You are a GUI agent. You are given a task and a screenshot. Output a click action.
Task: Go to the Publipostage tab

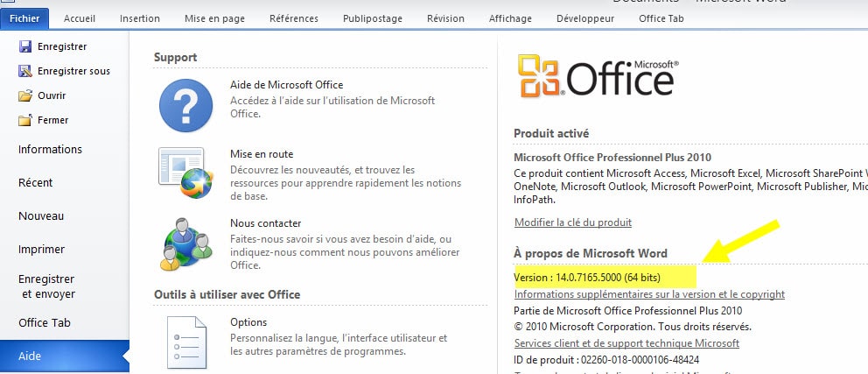[x=371, y=18]
